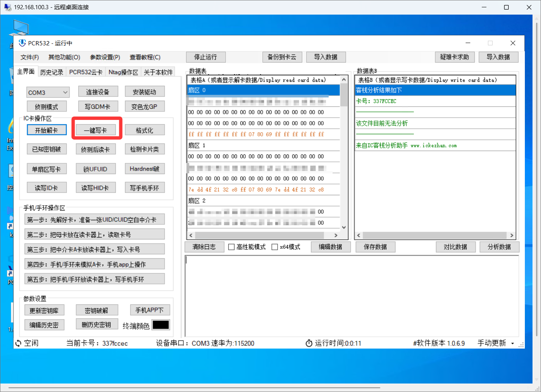Open the 参数设置(P) menu
Screen dimensions: 541x392
point(105,57)
